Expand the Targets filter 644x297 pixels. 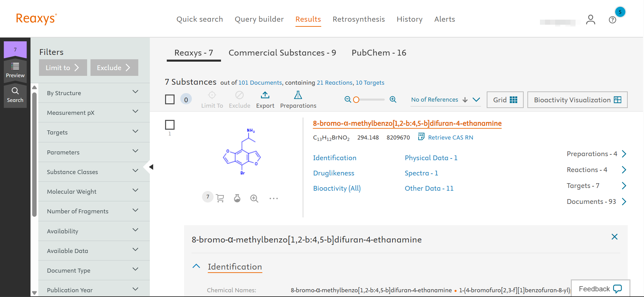[94, 132]
